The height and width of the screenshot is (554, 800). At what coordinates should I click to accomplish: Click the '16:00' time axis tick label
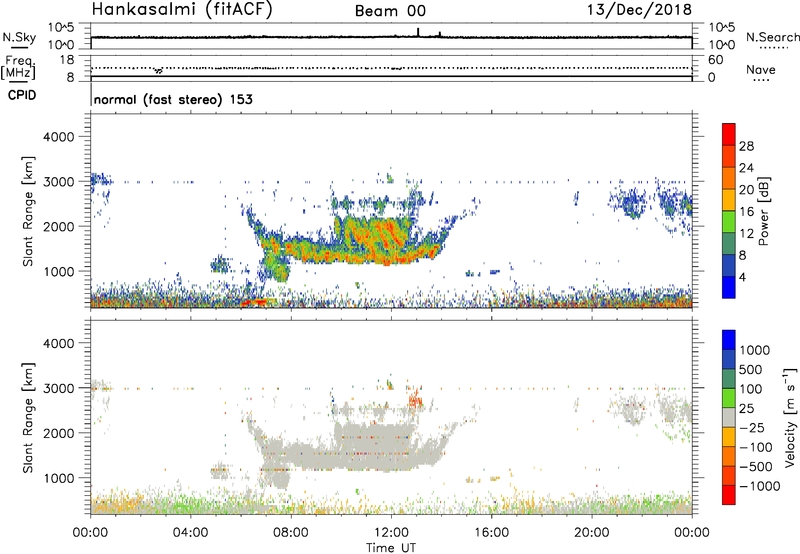point(491,533)
